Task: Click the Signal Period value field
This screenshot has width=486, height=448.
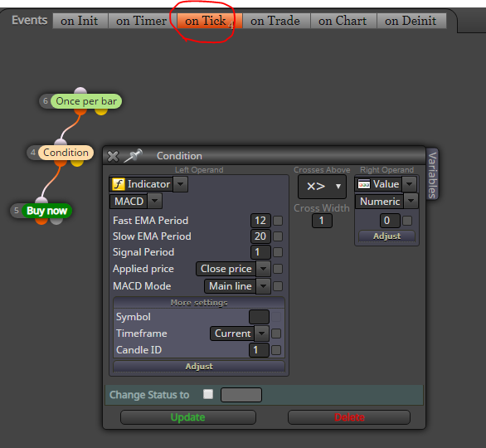Action: (x=260, y=252)
